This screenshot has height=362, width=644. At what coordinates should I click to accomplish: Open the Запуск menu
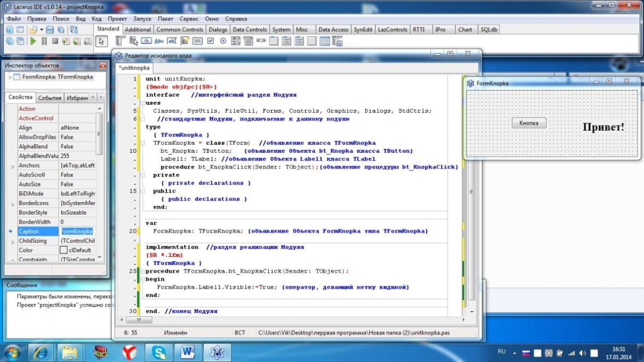[142, 19]
